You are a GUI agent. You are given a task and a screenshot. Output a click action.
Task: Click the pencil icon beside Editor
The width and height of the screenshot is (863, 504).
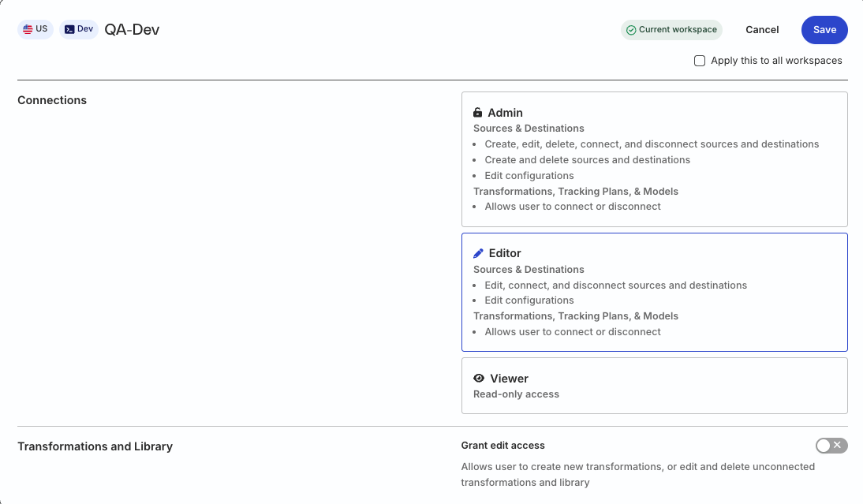[478, 252]
